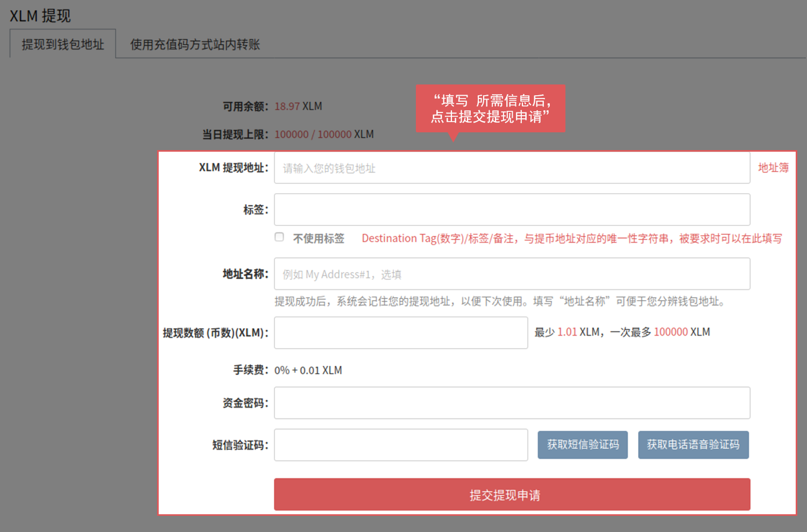Click 获取电话语音验证码 button
This screenshot has height=532, width=807.
[693, 445]
